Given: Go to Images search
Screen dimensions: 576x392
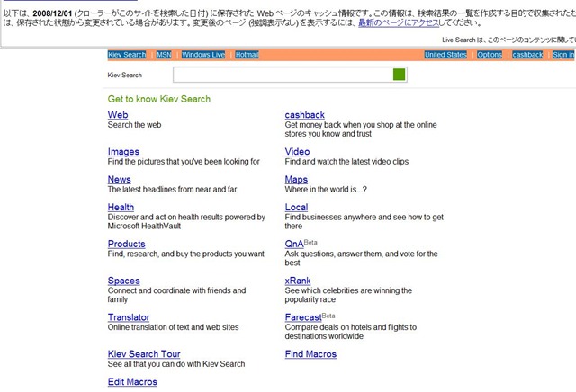Looking at the screenshot, I should pos(123,152).
